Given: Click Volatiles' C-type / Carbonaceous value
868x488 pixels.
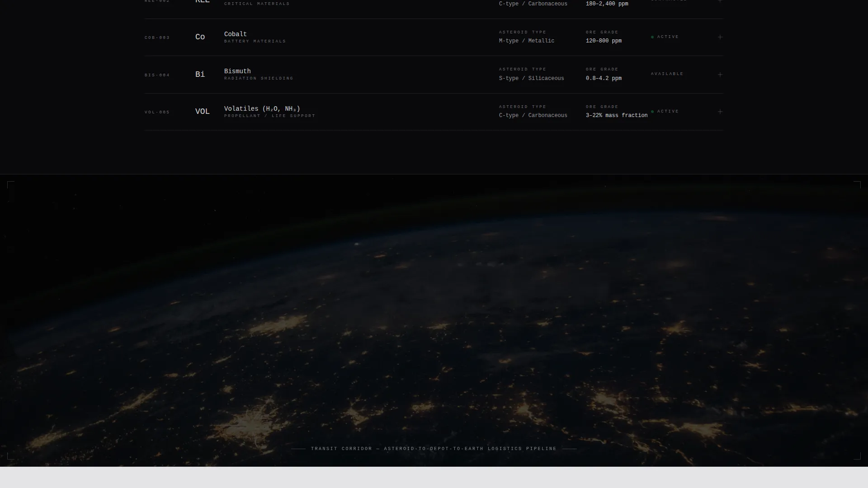Looking at the screenshot, I should pos(533,116).
